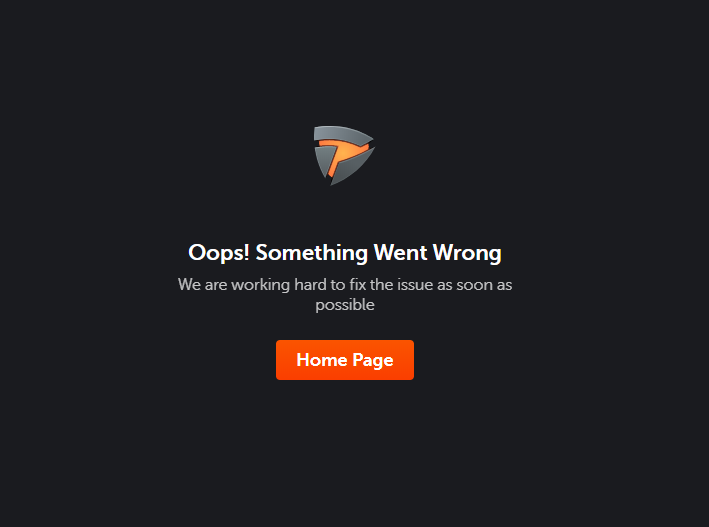Viewport: 709px width, 527px height.
Task: Click the orange Home Page button
Action: pos(345,360)
